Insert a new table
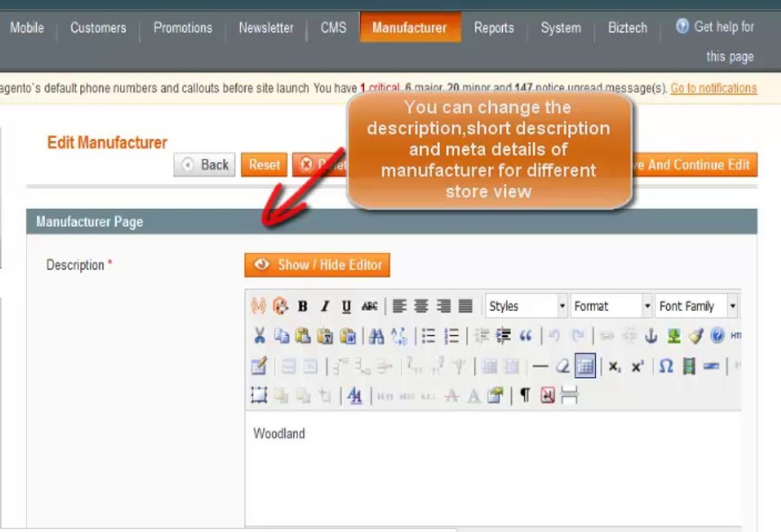781x532 pixels. click(x=259, y=366)
